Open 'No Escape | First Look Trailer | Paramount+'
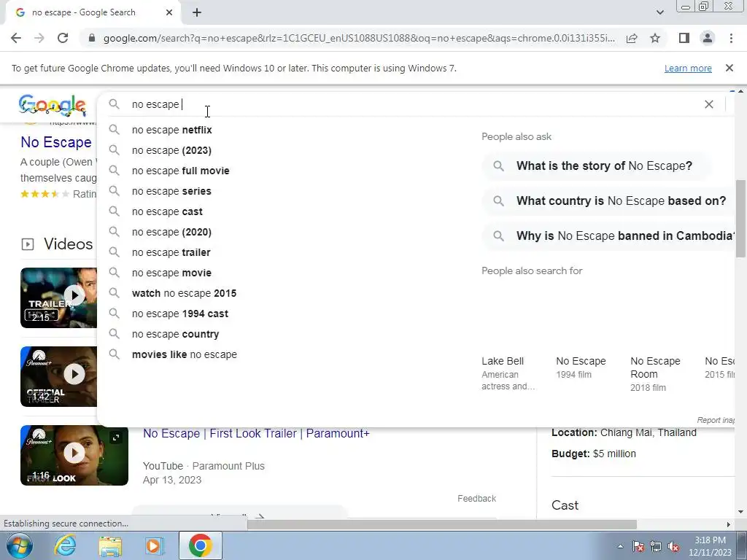Viewport: 747px width, 560px height. click(256, 434)
